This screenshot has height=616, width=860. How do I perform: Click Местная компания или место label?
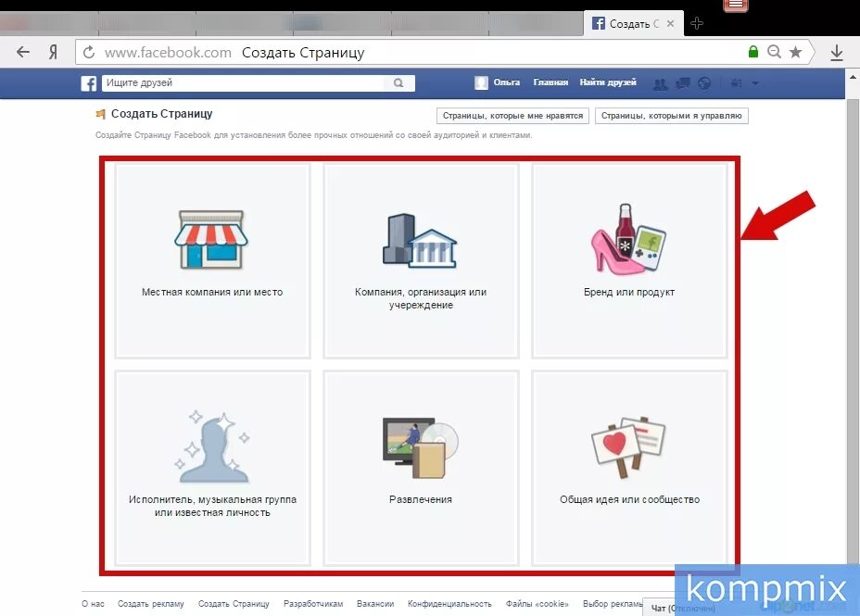pos(212,292)
